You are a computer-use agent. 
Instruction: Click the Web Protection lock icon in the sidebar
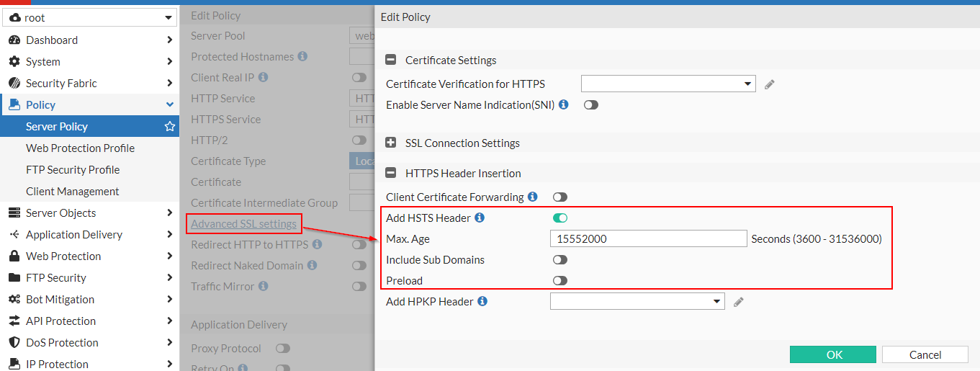point(14,256)
